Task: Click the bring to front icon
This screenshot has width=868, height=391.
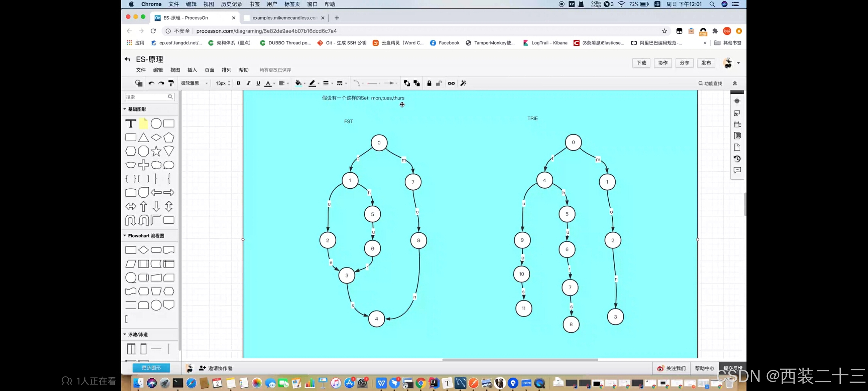Action: (407, 83)
